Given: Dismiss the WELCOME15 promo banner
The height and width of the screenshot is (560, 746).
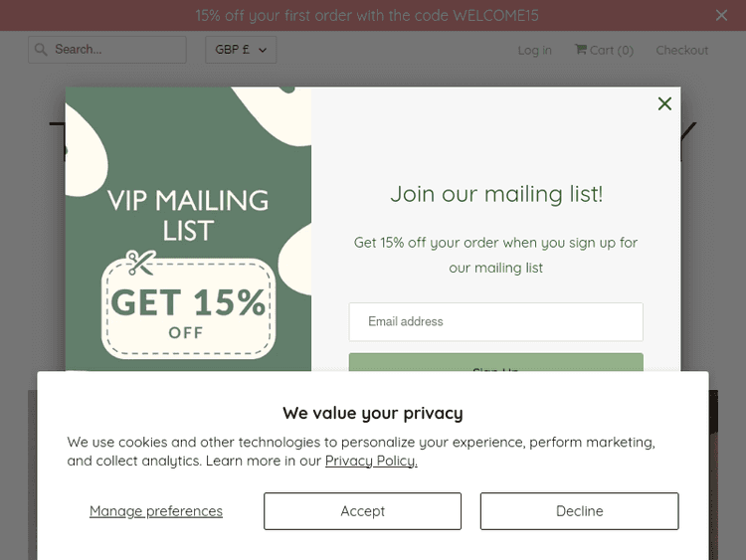Looking at the screenshot, I should point(721,15).
